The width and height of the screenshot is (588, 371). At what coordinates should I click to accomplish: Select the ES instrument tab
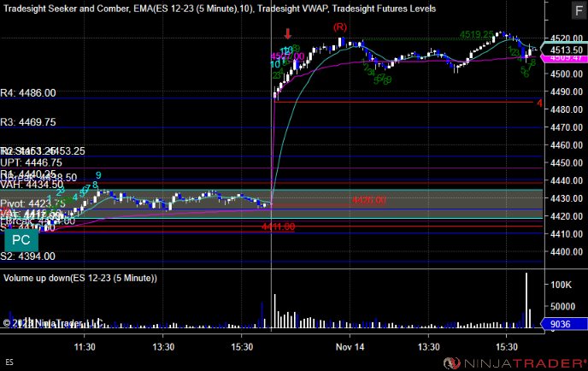pos(9,362)
